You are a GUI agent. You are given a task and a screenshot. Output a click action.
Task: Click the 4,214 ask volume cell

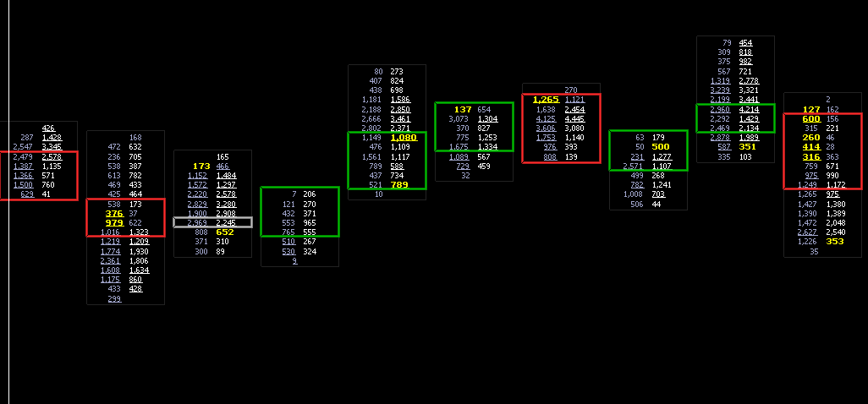(x=749, y=109)
